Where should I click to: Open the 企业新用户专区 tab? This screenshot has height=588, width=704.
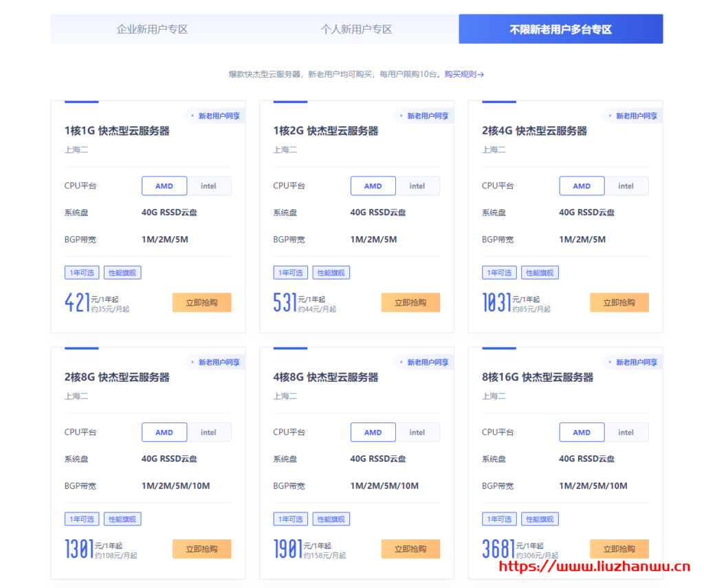tap(152, 29)
